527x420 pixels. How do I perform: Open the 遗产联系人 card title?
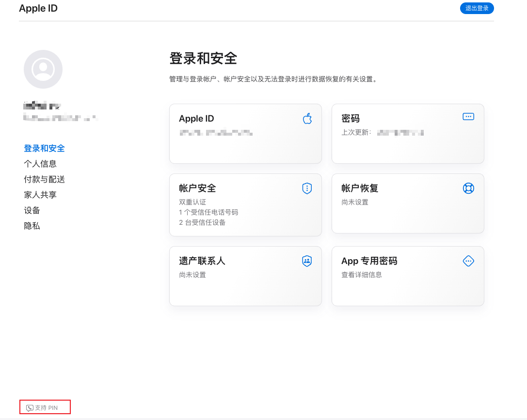click(202, 261)
